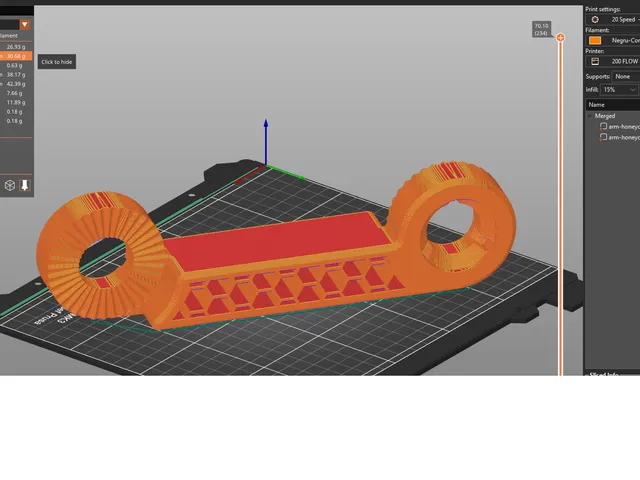The image size is (640, 480).
Task: Collapse the Merged object tree arrow
Action: tap(589, 116)
